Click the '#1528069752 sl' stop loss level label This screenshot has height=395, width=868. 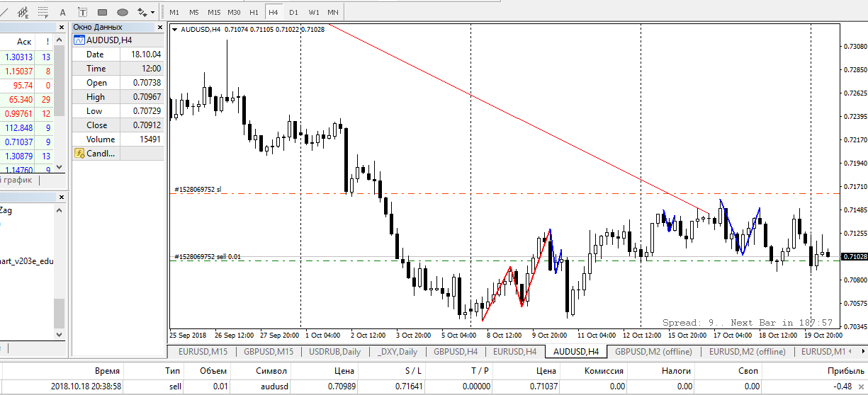point(198,190)
